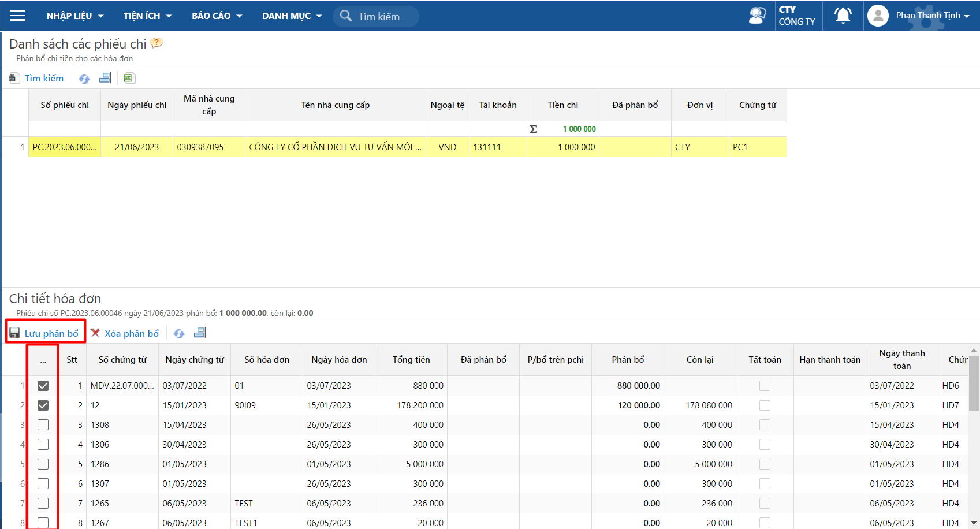
Task: Open the notifications bell
Action: tap(843, 16)
